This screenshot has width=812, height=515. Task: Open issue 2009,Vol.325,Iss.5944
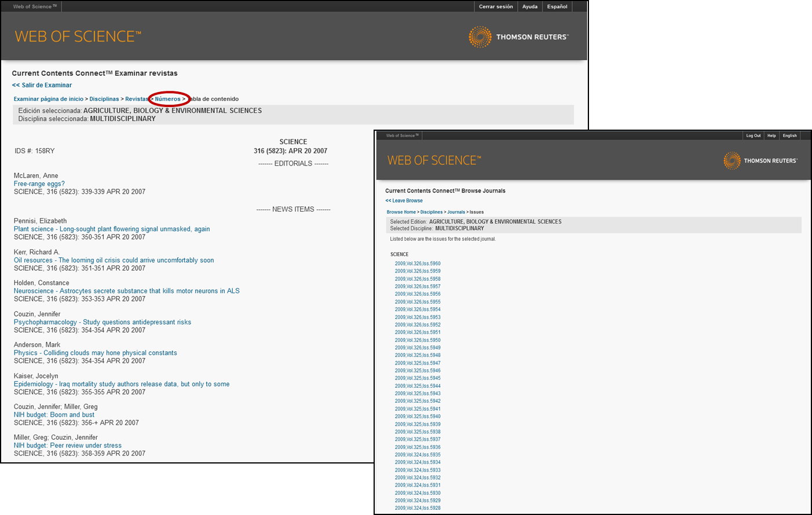(x=418, y=386)
